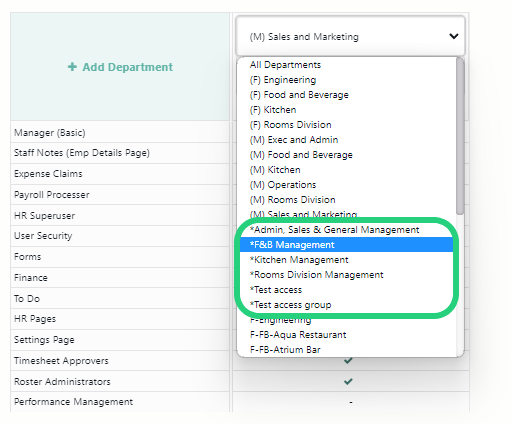This screenshot has width=513, height=424.
Task: Click the Finance row label
Action: [x=31, y=278]
